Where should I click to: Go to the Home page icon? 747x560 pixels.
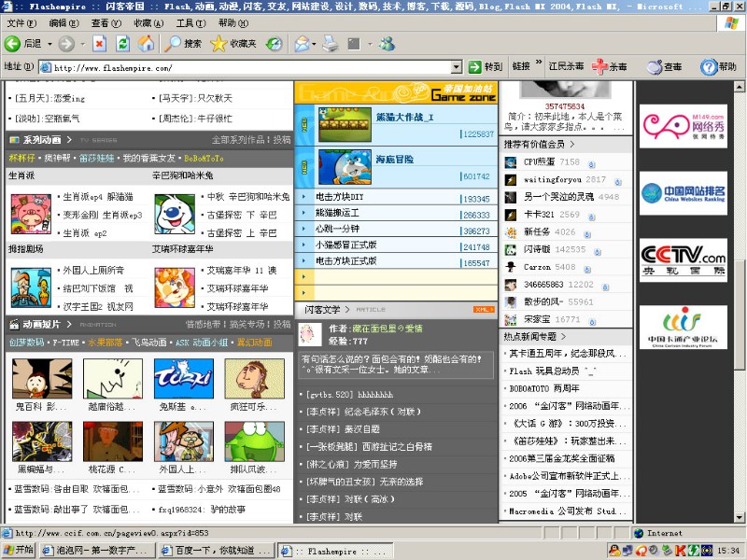147,43
